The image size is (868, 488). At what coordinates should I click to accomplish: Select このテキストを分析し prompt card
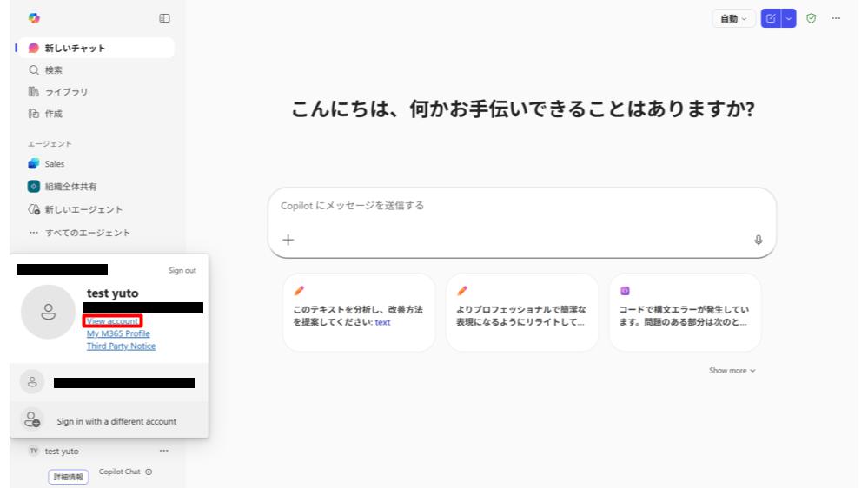click(x=359, y=312)
